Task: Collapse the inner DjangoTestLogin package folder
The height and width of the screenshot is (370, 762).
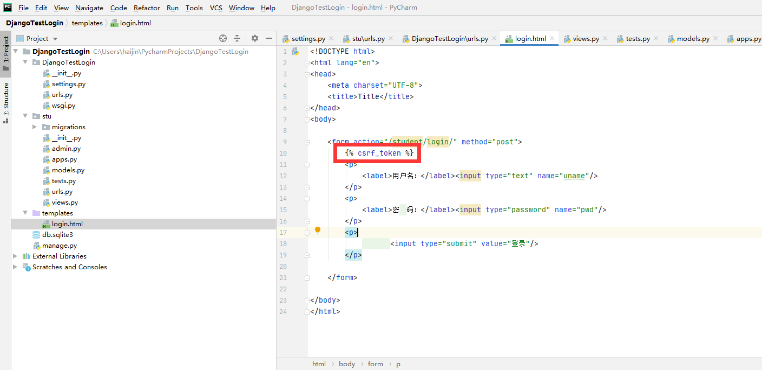Action: click(x=25, y=62)
